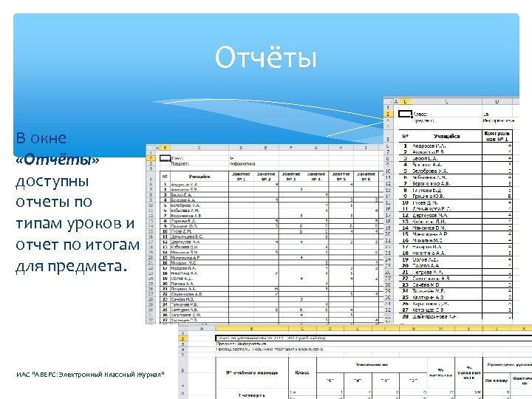
Task: Click the slide title 'Отчёты'
Action: click(266, 57)
